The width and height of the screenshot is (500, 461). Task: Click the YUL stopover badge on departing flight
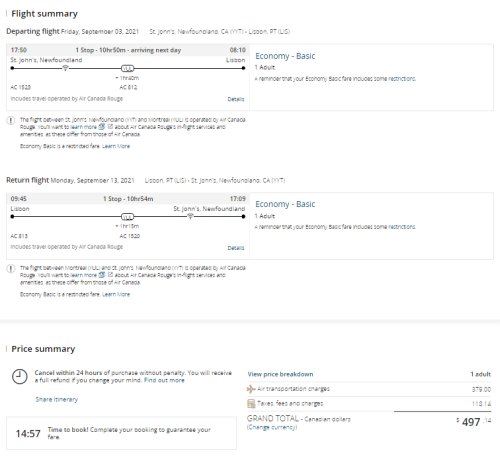pos(127,68)
